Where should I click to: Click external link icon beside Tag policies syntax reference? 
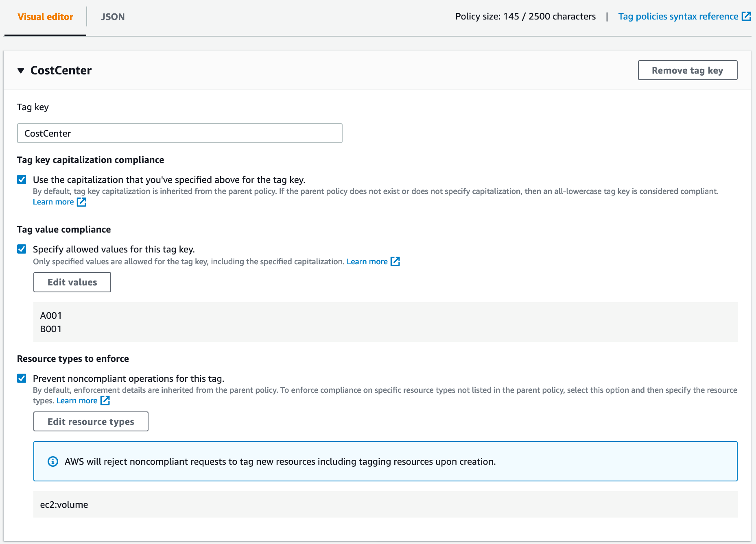point(746,16)
